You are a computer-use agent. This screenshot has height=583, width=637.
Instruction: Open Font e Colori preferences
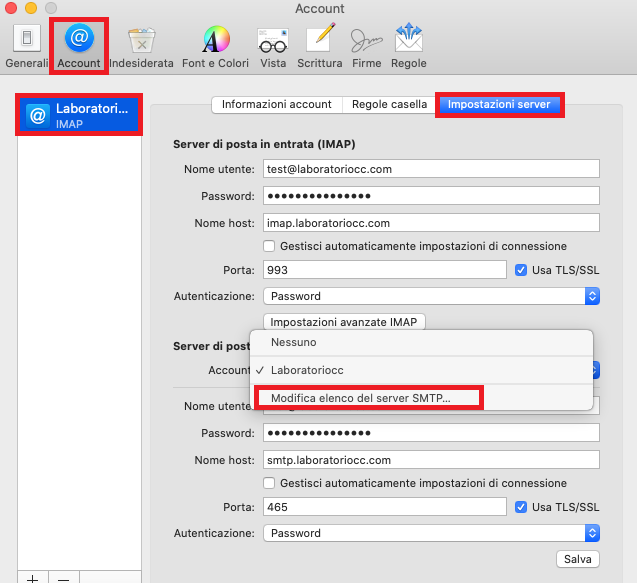[215, 45]
